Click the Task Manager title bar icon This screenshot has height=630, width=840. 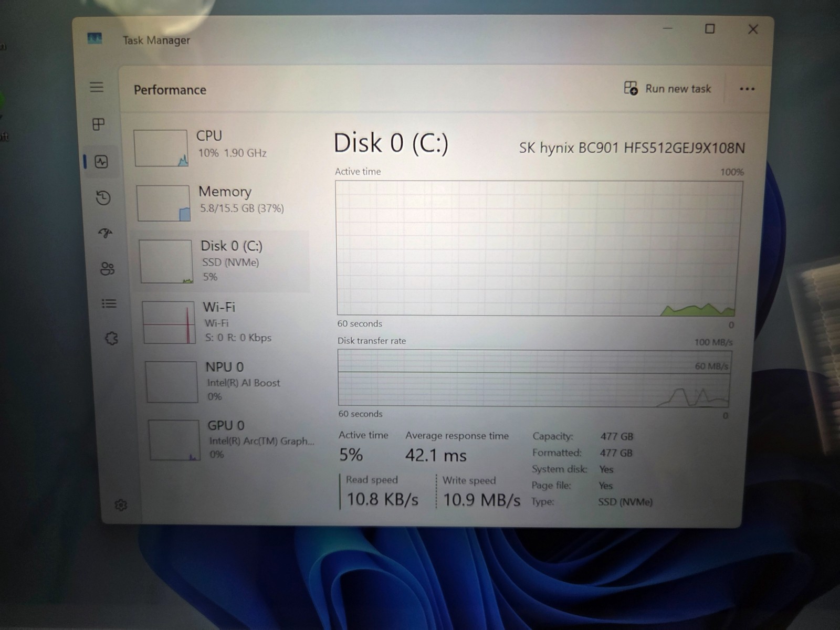point(95,39)
